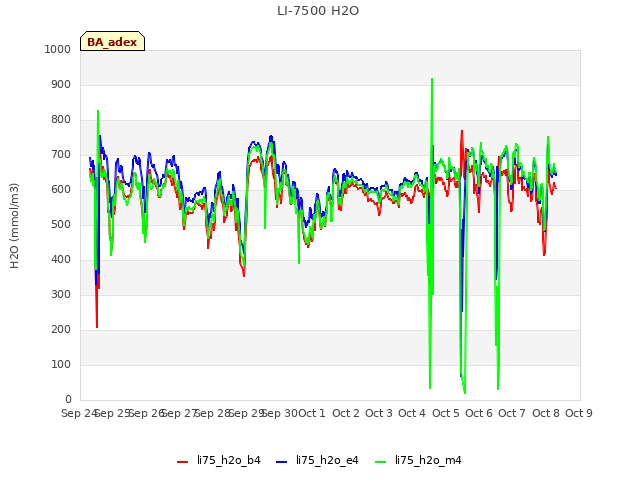Screen dimensions: 640x480
Task: Click the Oct 8 x-axis date label
Action: 546,413
